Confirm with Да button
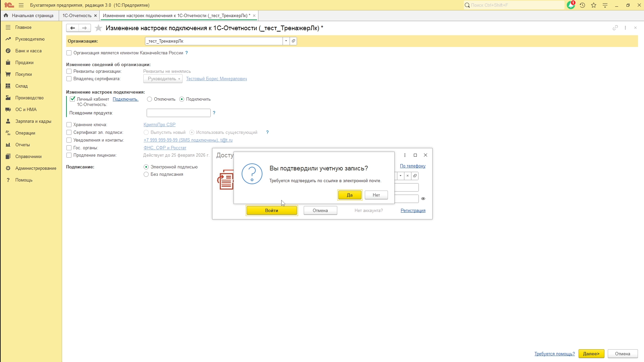644x362 pixels. click(350, 195)
